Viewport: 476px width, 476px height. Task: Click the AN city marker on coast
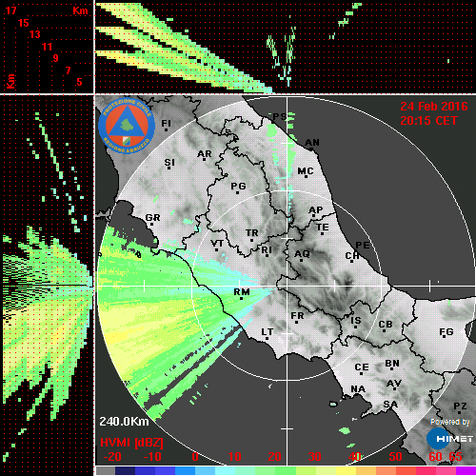click(311, 149)
